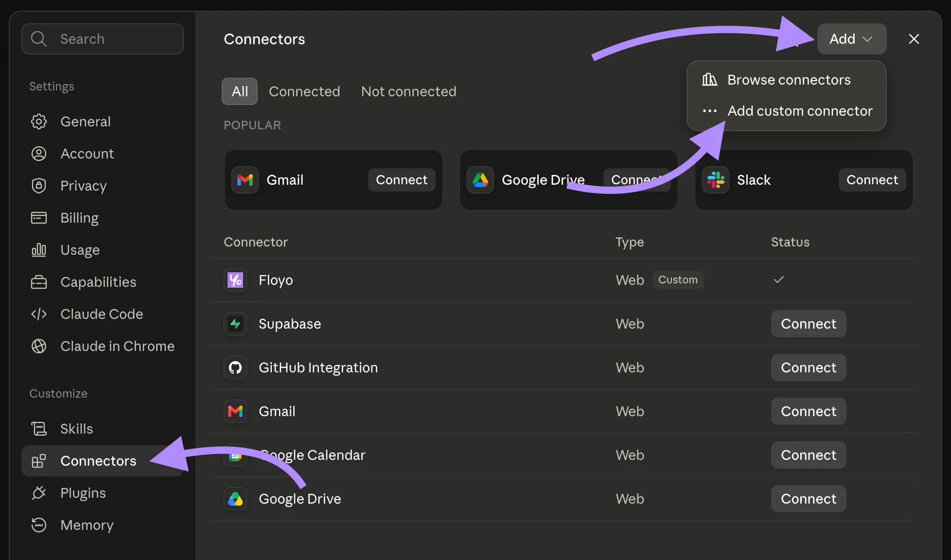The image size is (951, 560).
Task: Click the Floyo connected checkmark
Action: coord(779,280)
